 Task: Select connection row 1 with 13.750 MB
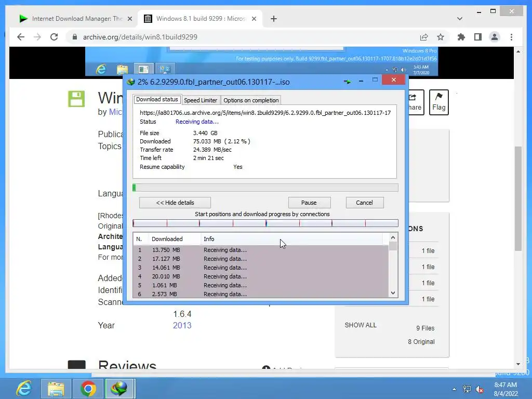pyautogui.click(x=261, y=250)
